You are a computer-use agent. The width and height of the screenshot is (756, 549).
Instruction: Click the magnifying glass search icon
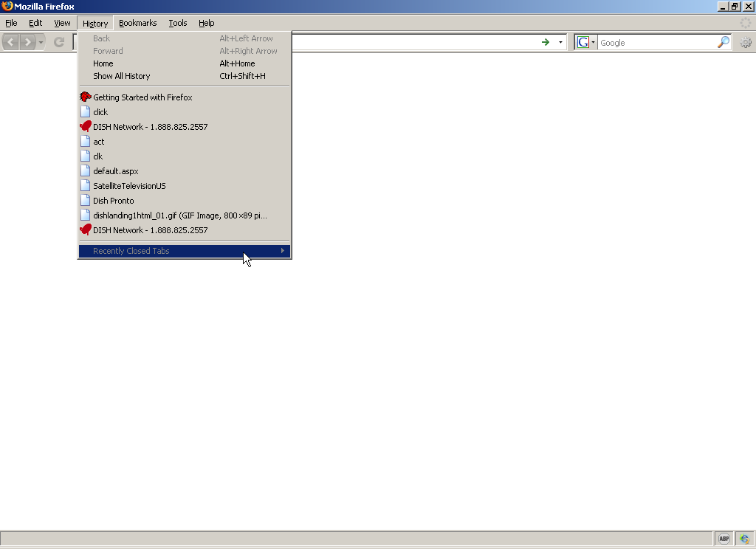(724, 42)
